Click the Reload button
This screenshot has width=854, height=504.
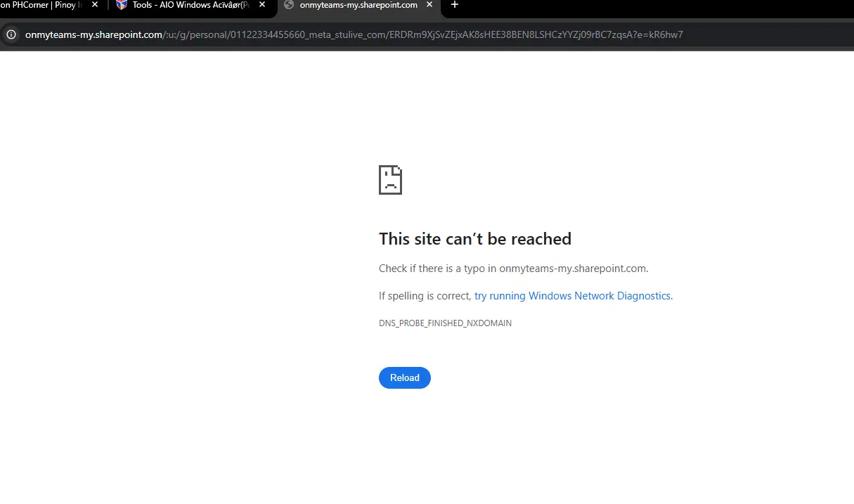(x=405, y=377)
